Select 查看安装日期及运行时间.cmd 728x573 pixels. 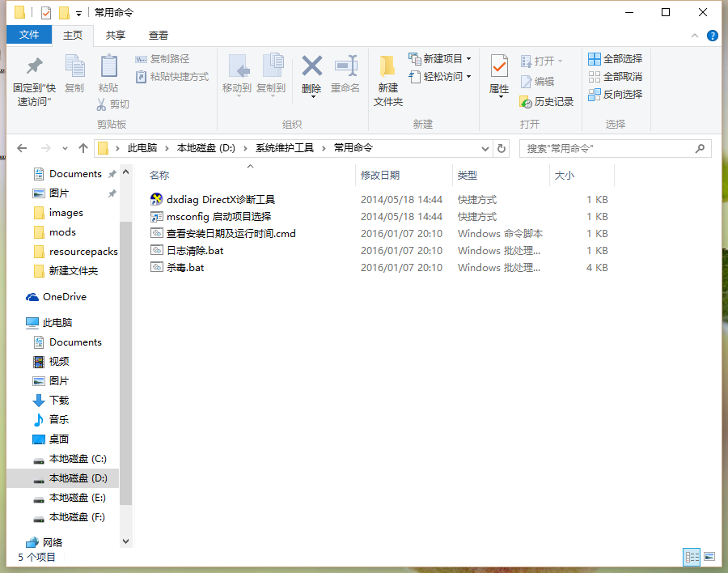[223, 234]
